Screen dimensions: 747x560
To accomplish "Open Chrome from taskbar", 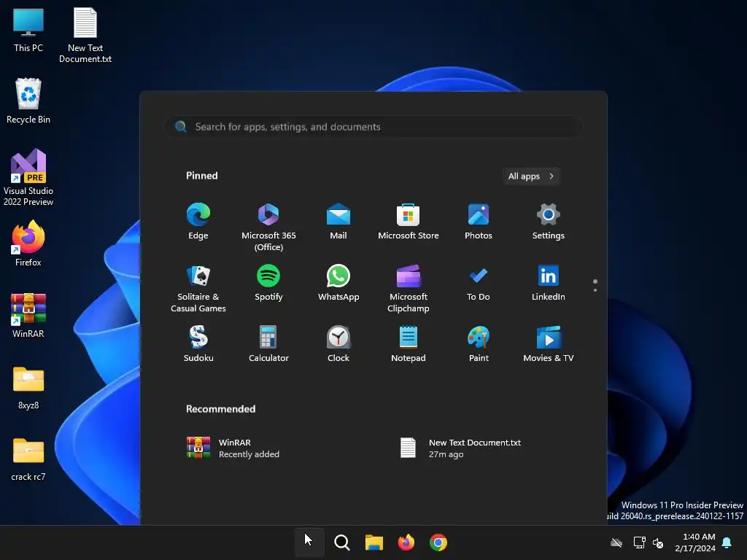I will click(438, 542).
